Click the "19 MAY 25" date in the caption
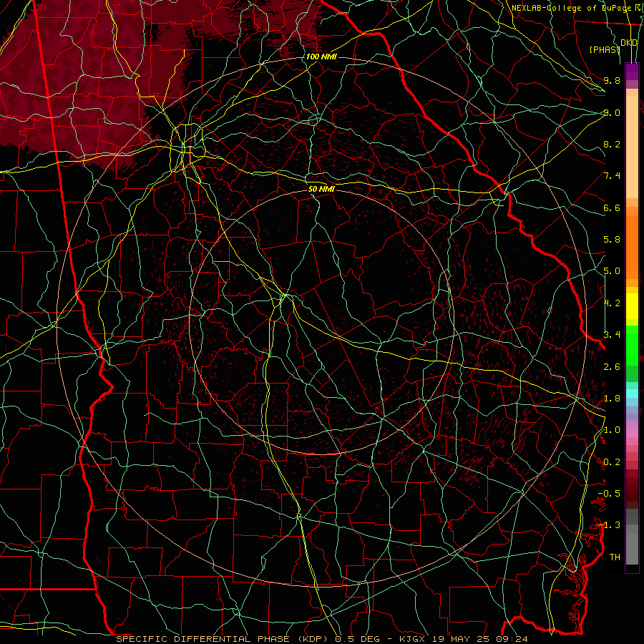The image size is (644, 644). tap(459, 639)
